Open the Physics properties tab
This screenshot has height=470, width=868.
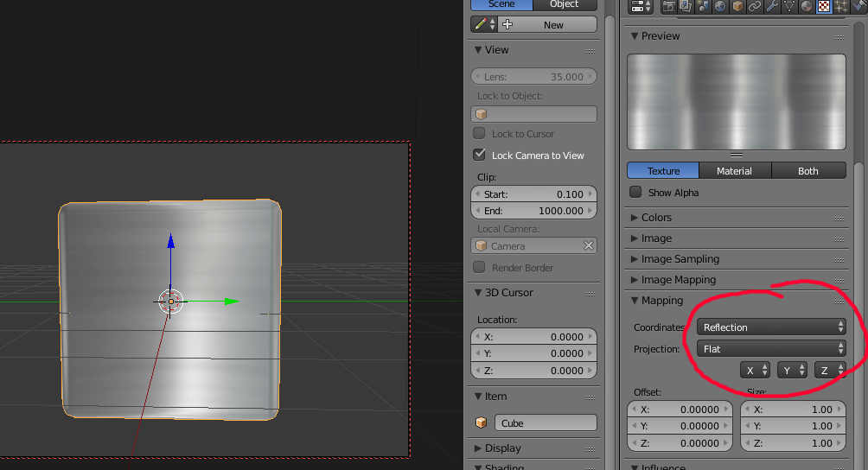[858, 6]
